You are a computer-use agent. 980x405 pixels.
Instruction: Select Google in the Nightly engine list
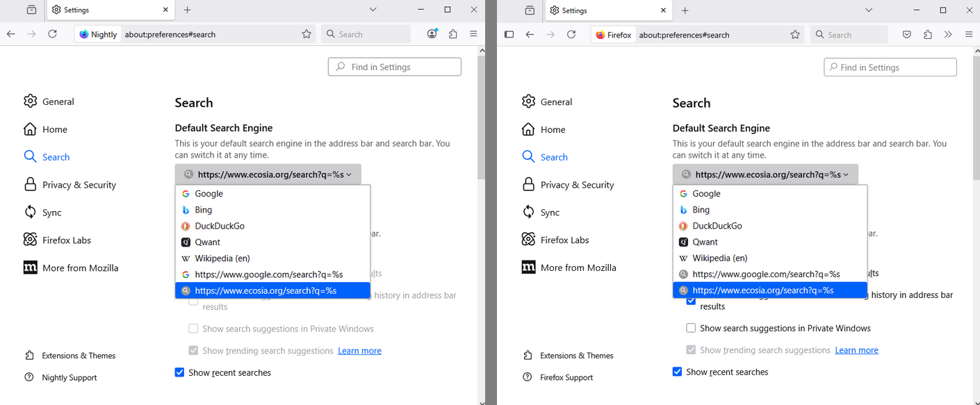point(272,194)
